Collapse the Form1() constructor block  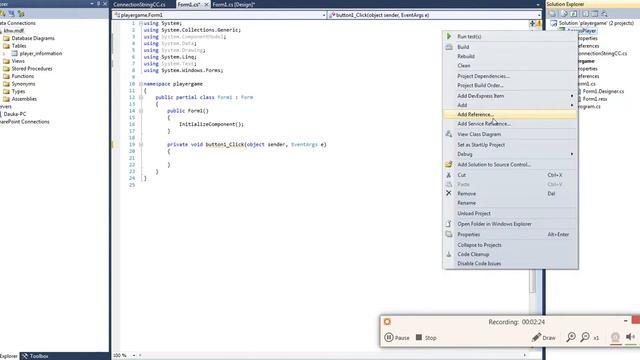click(x=141, y=111)
